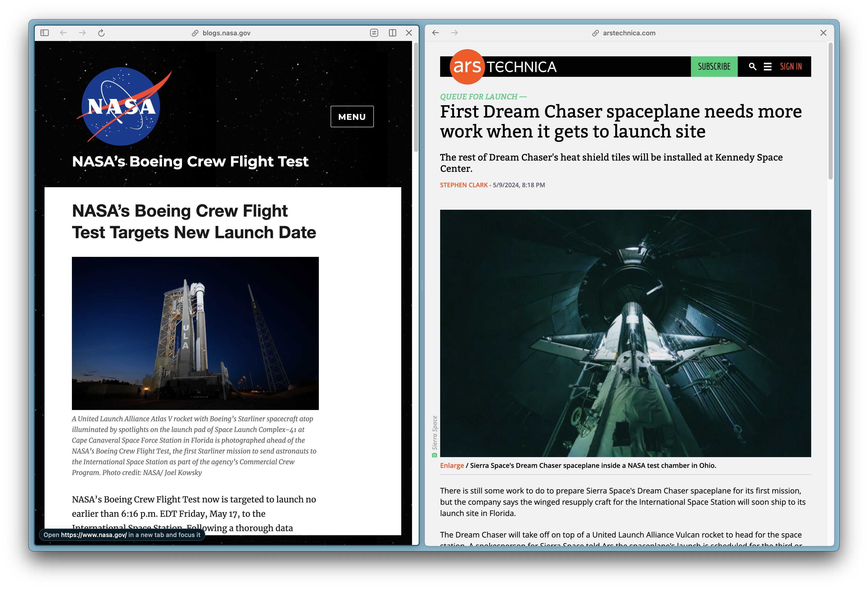Go forward in the arstechnica.com pane
The height and width of the screenshot is (589, 868).
tap(454, 33)
